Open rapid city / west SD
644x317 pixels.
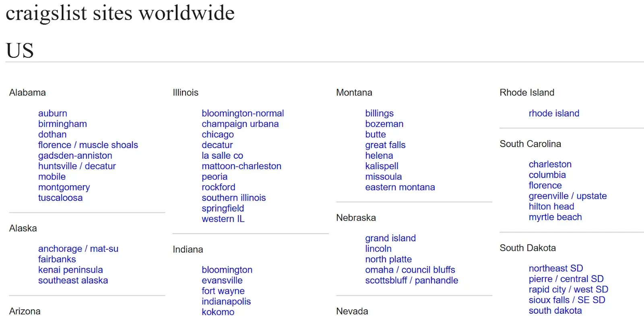tap(568, 290)
